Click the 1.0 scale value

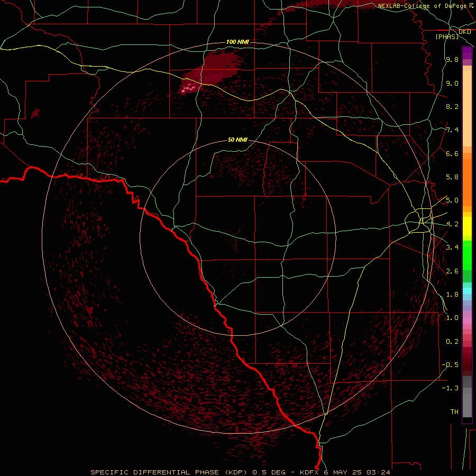452,318
